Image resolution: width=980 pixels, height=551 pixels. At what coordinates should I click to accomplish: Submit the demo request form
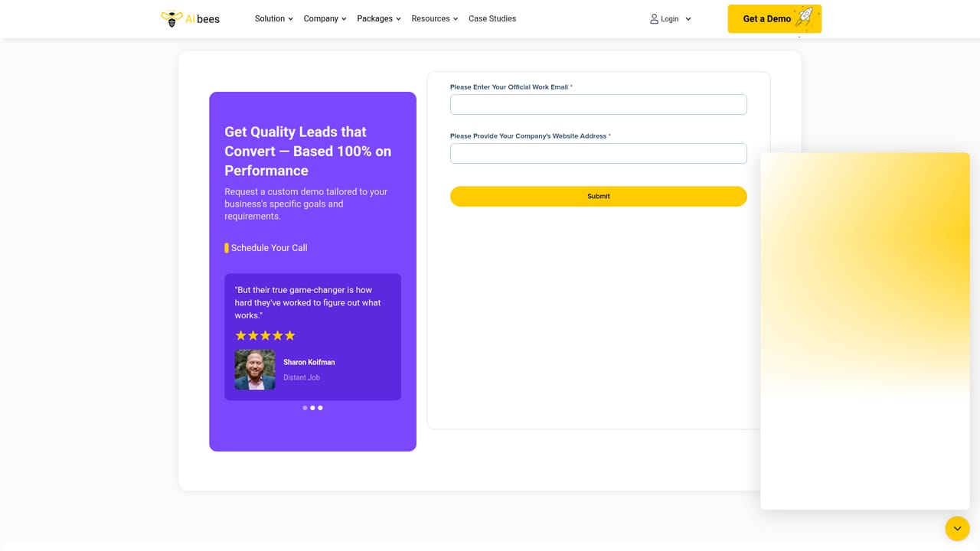599,196
